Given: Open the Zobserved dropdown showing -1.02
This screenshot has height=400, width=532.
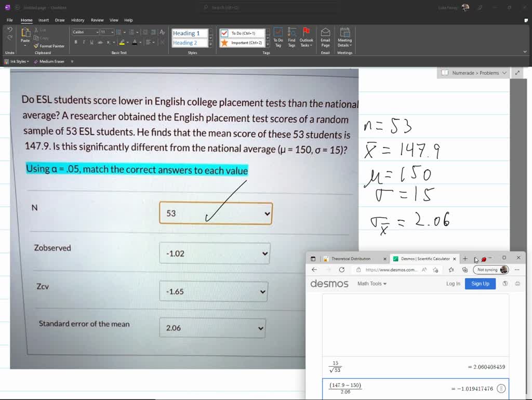Looking at the screenshot, I should 215,254.
